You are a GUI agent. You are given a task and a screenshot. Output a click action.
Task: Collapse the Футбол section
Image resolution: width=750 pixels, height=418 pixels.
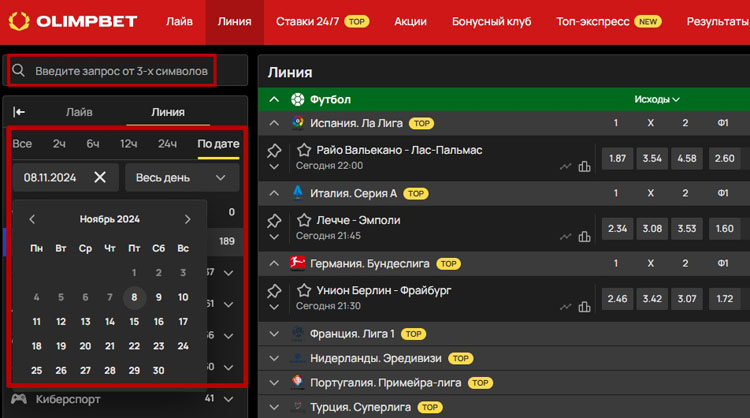pos(274,99)
